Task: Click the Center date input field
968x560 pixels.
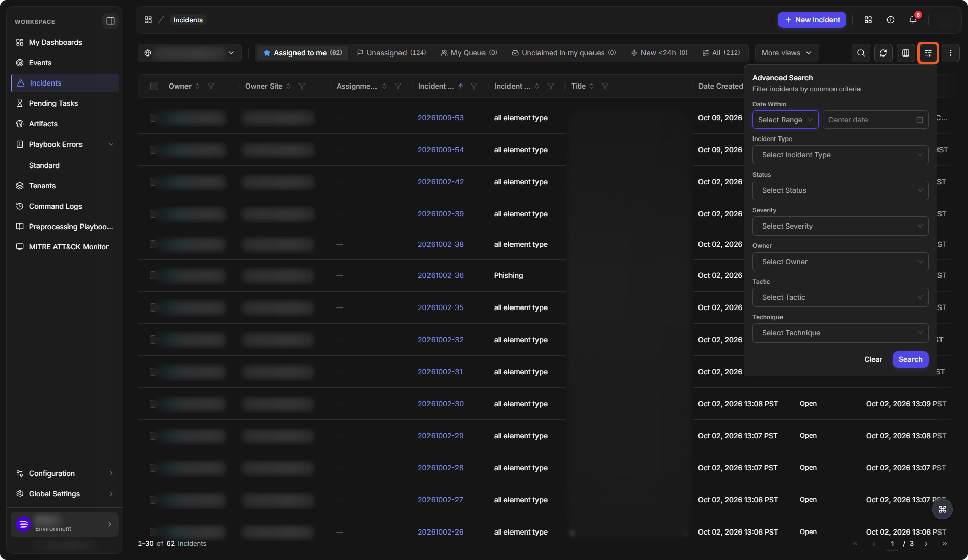Action: click(x=875, y=120)
